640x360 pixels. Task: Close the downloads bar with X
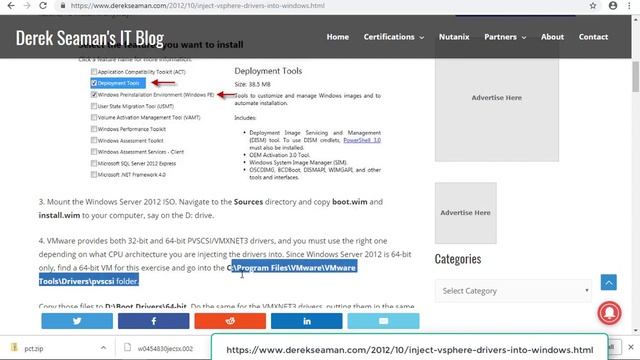coord(631,347)
